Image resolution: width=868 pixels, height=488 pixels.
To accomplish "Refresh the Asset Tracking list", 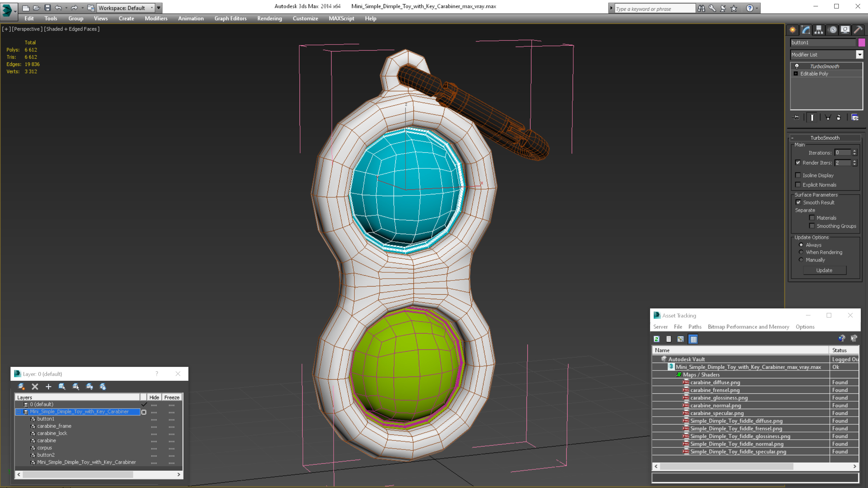I will 656,339.
